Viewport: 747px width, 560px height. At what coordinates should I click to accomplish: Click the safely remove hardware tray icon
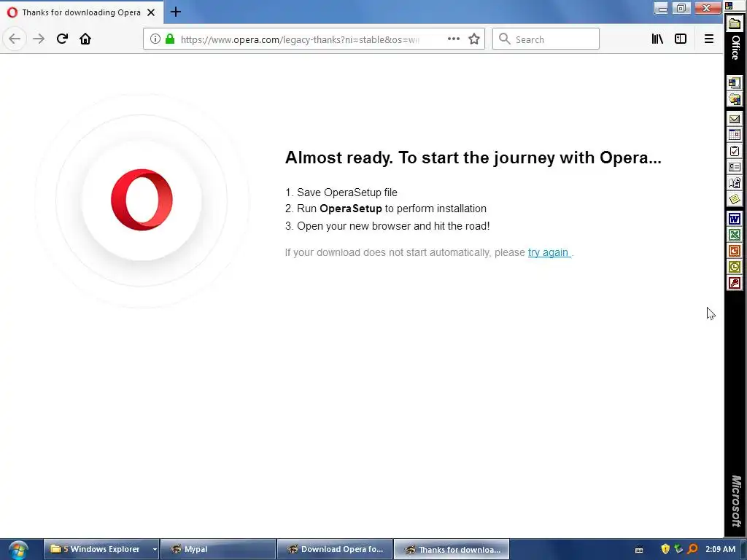(x=679, y=549)
